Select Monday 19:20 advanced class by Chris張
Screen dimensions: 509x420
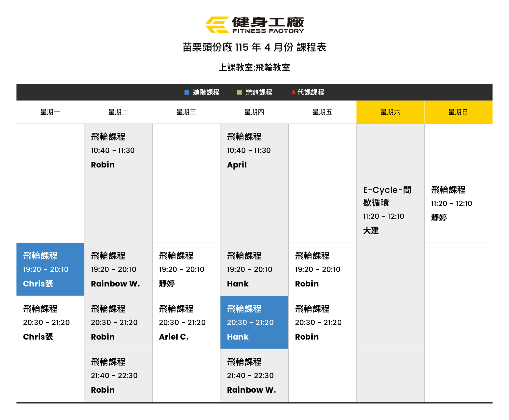(x=50, y=269)
